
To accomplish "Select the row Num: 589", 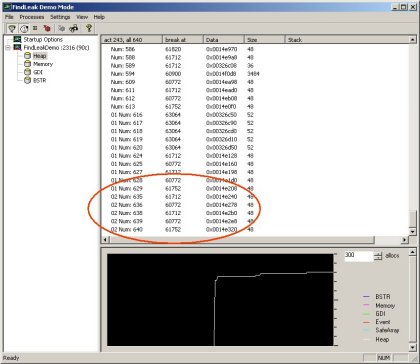I will click(x=255, y=66).
